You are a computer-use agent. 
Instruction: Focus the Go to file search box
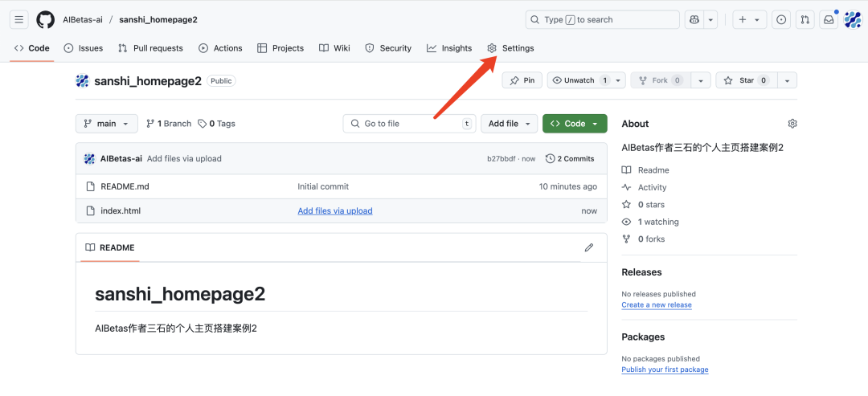click(x=410, y=124)
